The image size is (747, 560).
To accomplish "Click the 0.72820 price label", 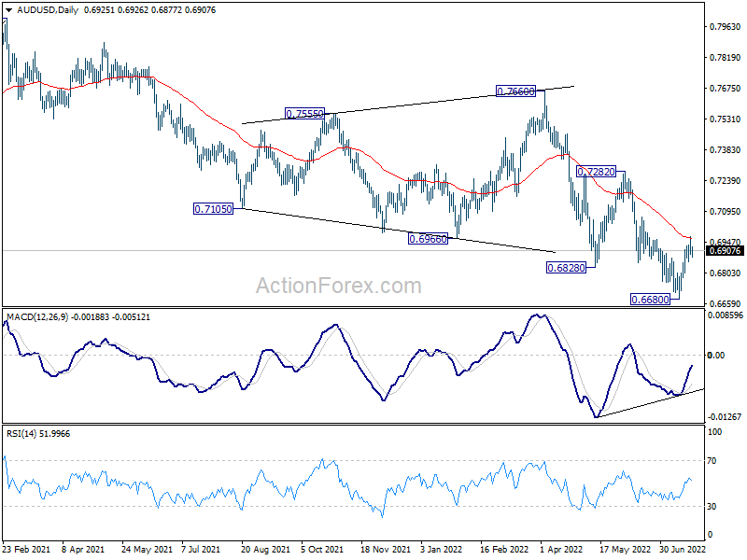I will 596,172.
